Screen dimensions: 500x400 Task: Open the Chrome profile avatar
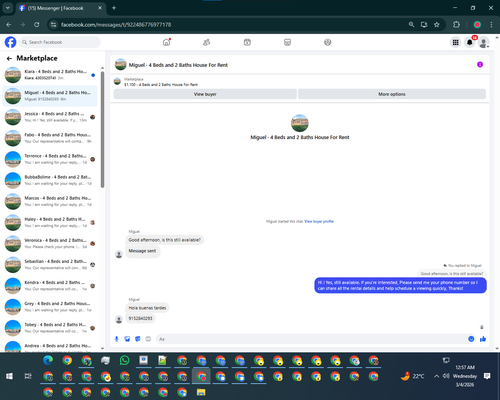(477, 25)
